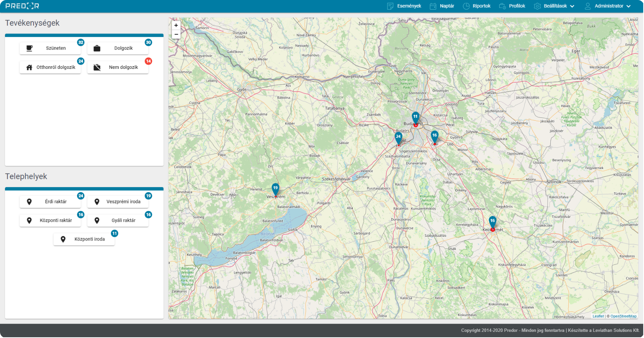The height and width of the screenshot is (338, 644).
Task: Click Tatabánya label on the map
Action: [335, 109]
